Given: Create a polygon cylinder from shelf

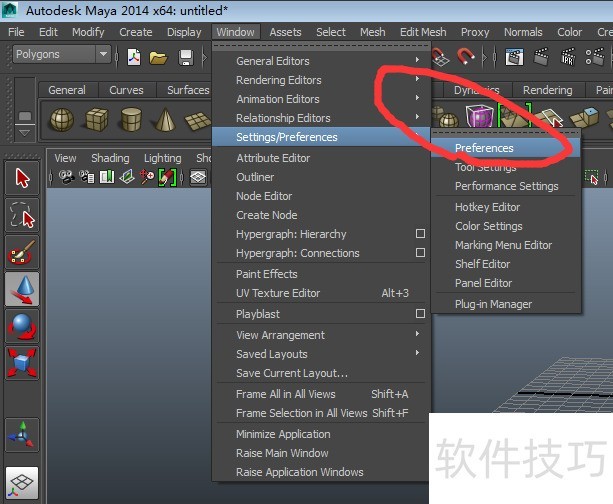Looking at the screenshot, I should tap(131, 120).
